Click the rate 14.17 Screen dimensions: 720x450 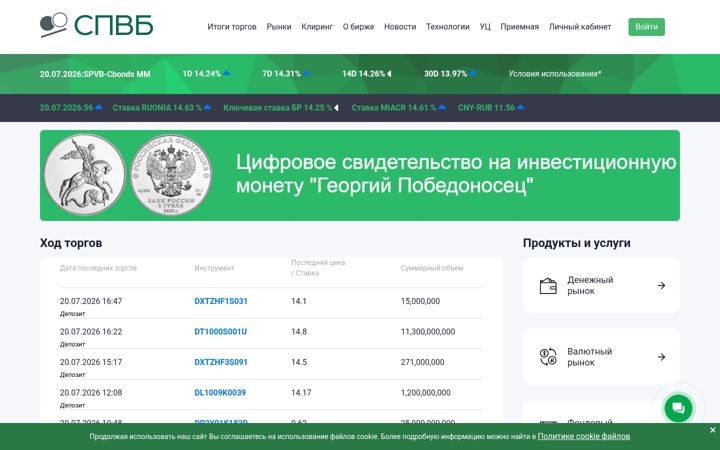point(301,393)
